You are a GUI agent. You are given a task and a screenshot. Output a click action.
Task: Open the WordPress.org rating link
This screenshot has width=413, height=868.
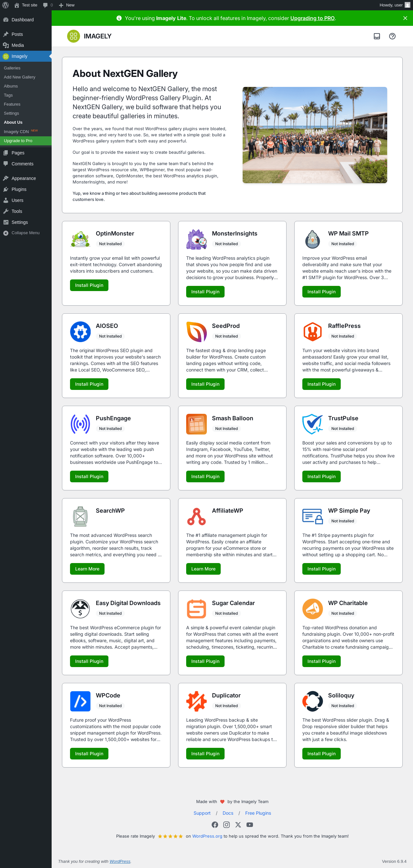pyautogui.click(x=207, y=836)
